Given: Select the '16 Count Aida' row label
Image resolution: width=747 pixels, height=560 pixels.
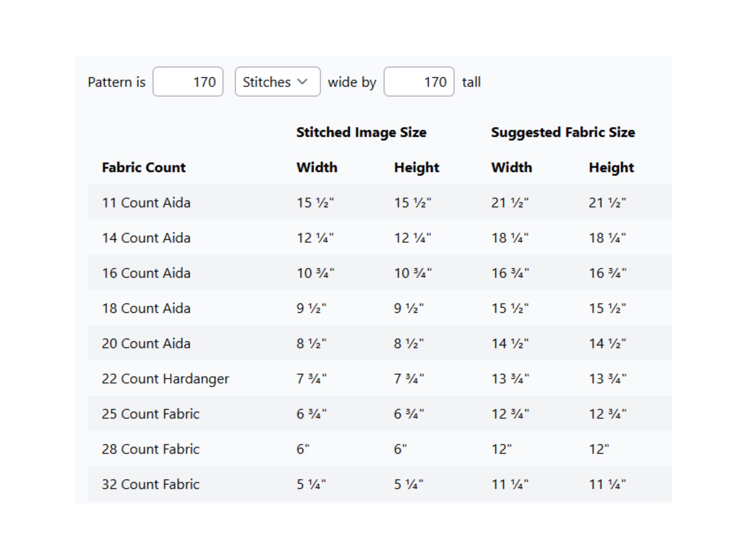Looking at the screenshot, I should pyautogui.click(x=146, y=273).
